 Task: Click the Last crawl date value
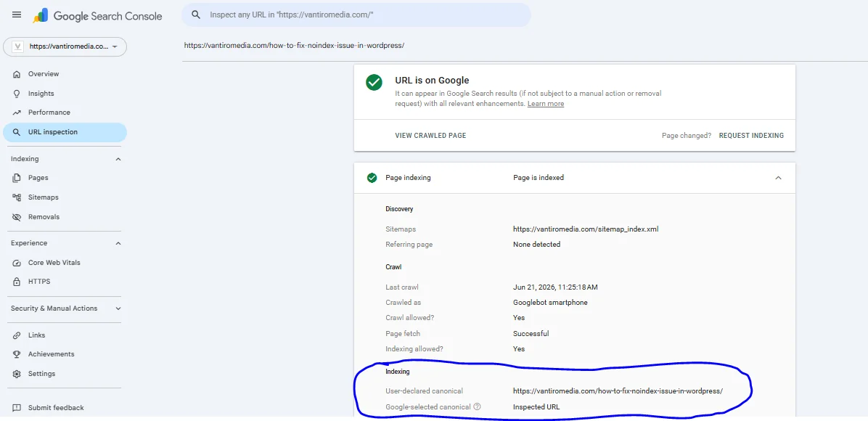[555, 287]
